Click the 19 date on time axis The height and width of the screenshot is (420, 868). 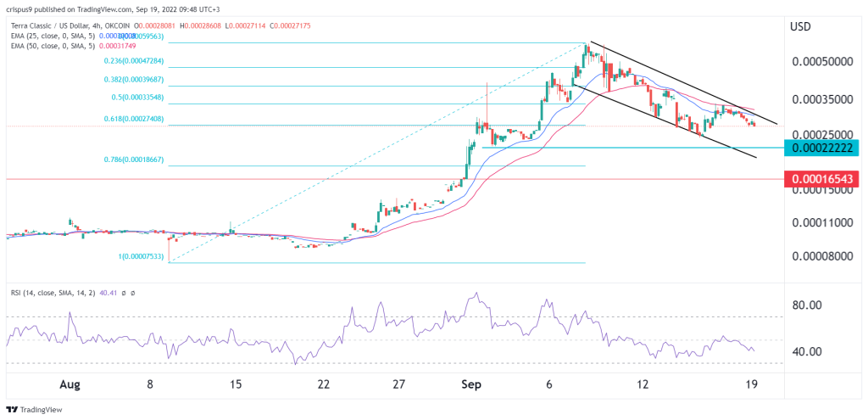752,384
